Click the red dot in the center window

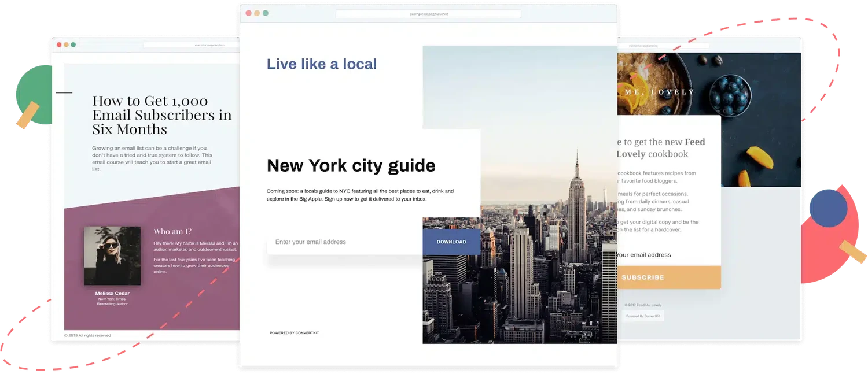tap(249, 13)
